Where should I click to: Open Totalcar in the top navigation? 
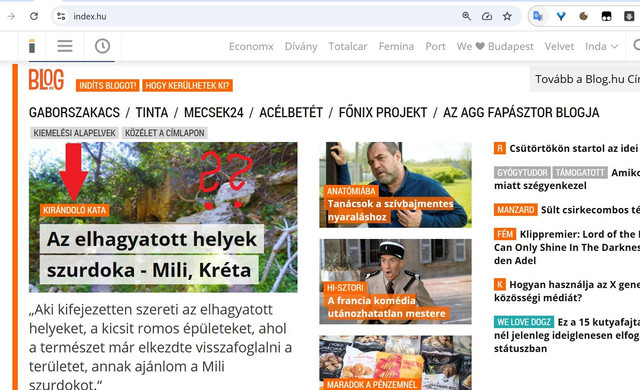[x=348, y=47]
